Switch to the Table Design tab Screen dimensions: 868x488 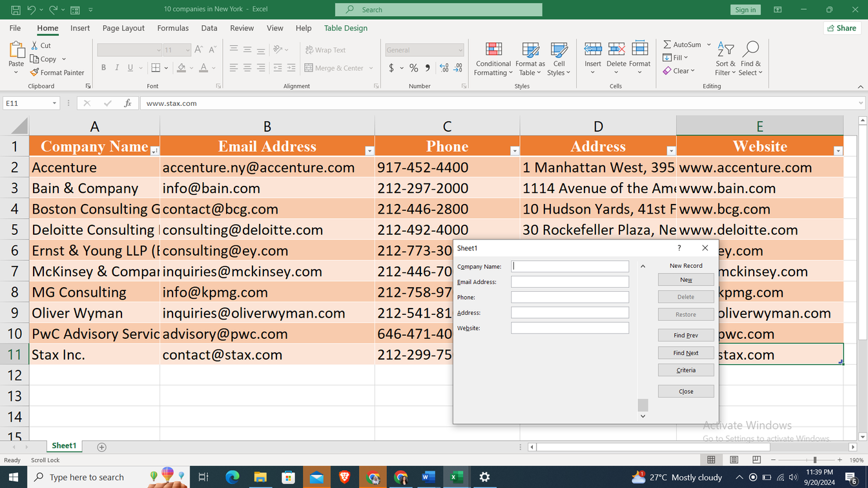click(x=346, y=28)
